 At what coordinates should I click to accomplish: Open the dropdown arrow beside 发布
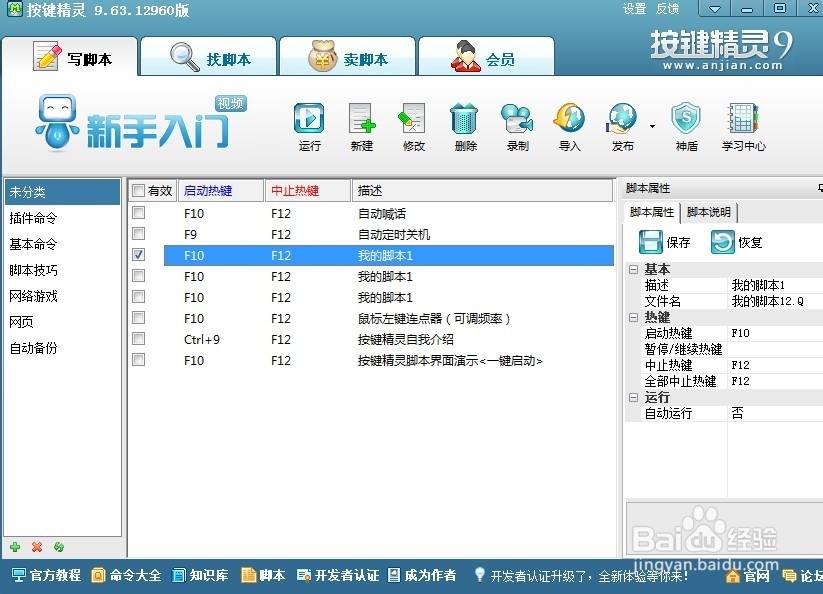[652, 126]
